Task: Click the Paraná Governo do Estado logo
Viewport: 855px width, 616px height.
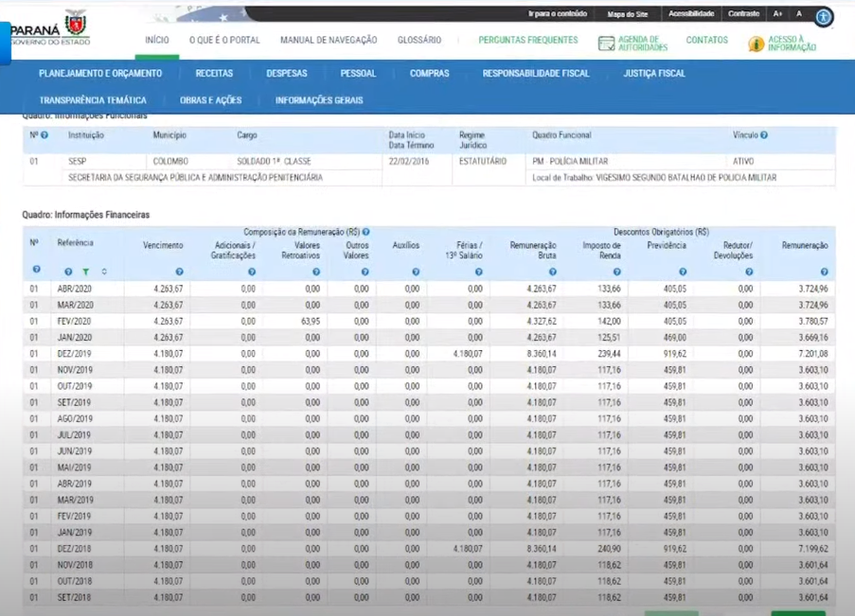Action: click(49, 28)
